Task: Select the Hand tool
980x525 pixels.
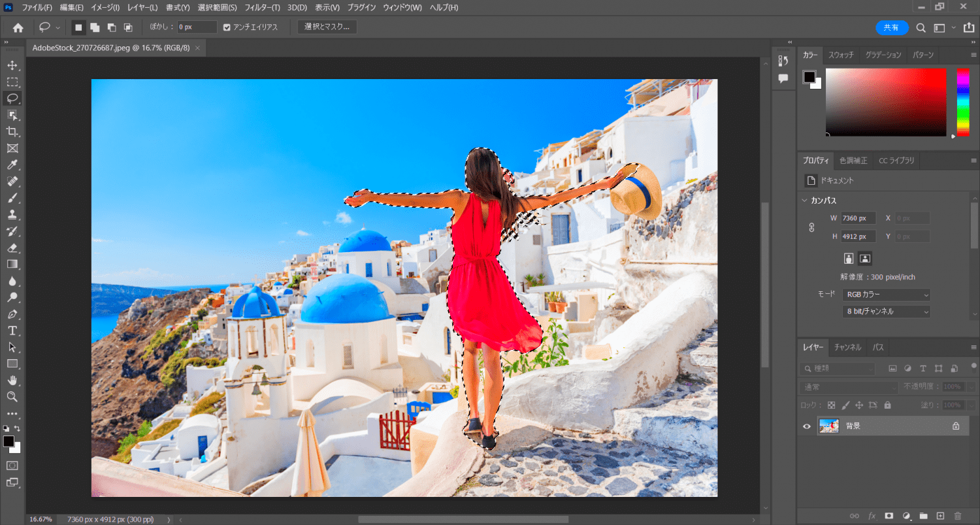Action: [x=12, y=380]
